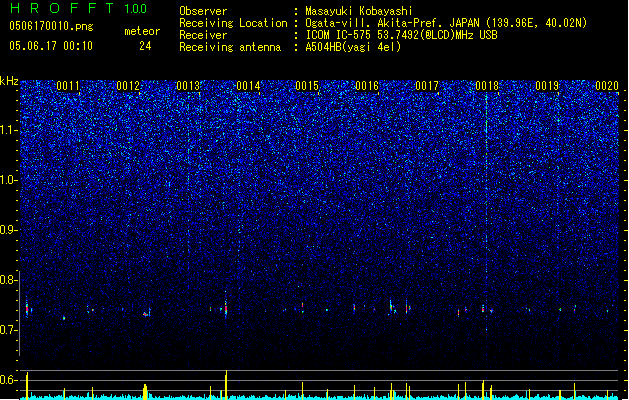Select antenna value A504HB(yagi 4el)

[353, 47]
